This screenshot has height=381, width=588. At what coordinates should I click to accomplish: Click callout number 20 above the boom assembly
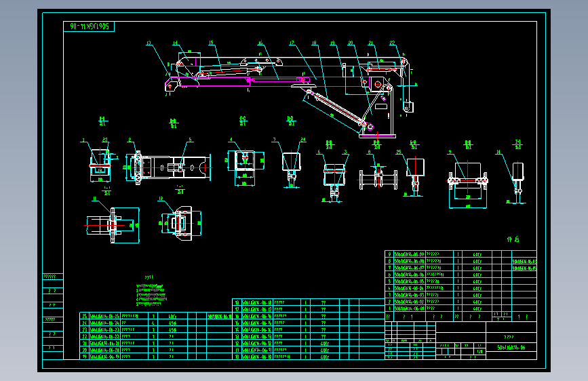point(350,43)
